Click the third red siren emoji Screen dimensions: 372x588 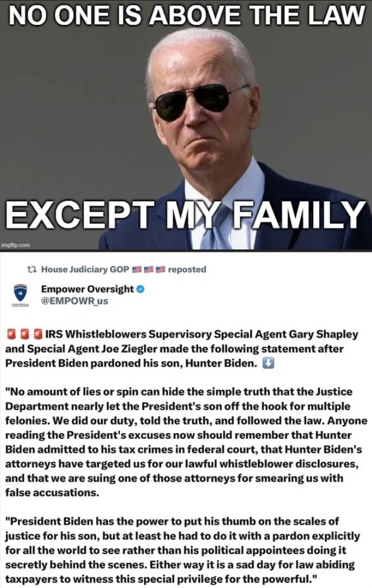tap(37, 334)
